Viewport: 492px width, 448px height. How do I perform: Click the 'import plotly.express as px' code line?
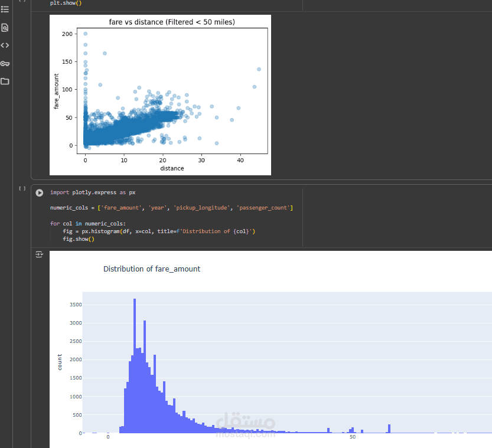[x=93, y=192]
